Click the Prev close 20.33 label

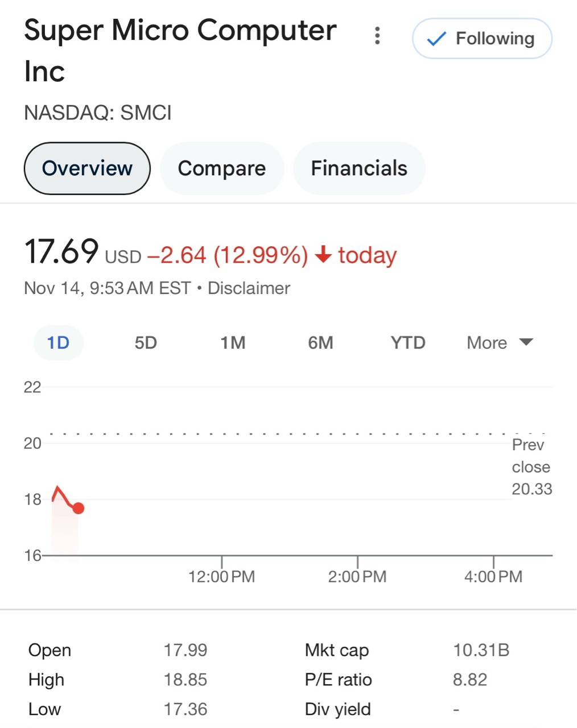click(531, 467)
